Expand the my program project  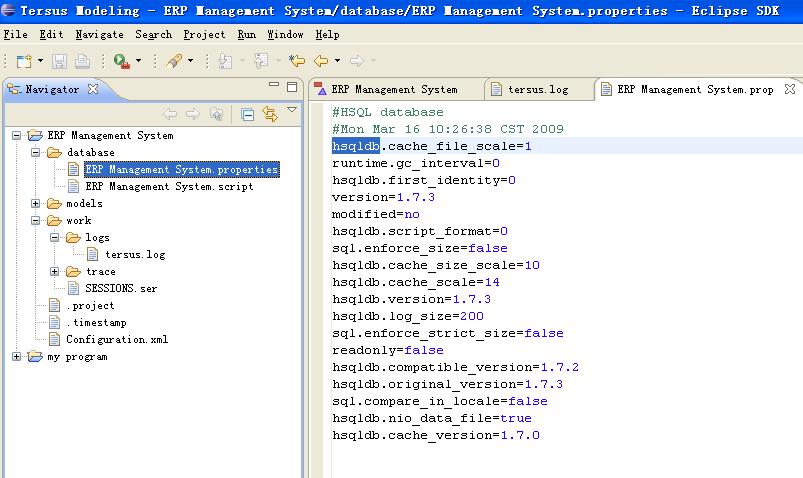coord(17,357)
